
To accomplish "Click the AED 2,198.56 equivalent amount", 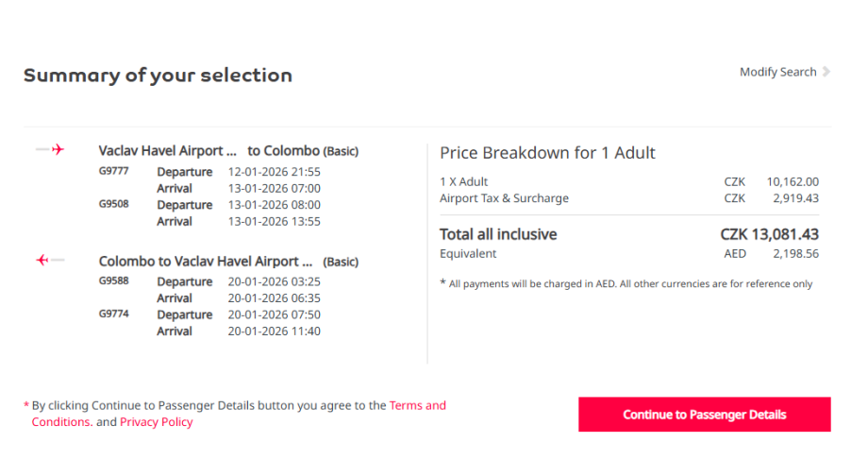I will (771, 254).
